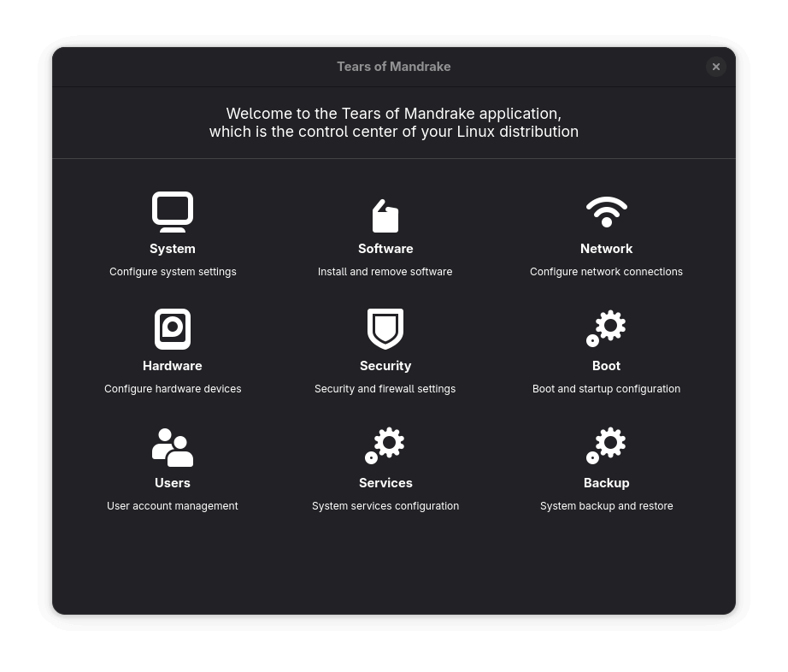Click the "Tears of Mandrake" window title
The image size is (788, 672).
394,67
